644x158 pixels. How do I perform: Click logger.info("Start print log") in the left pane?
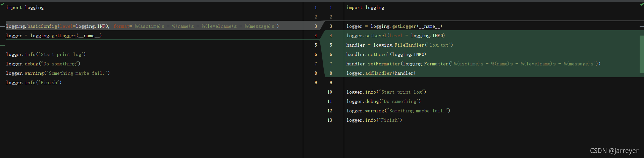point(46,54)
